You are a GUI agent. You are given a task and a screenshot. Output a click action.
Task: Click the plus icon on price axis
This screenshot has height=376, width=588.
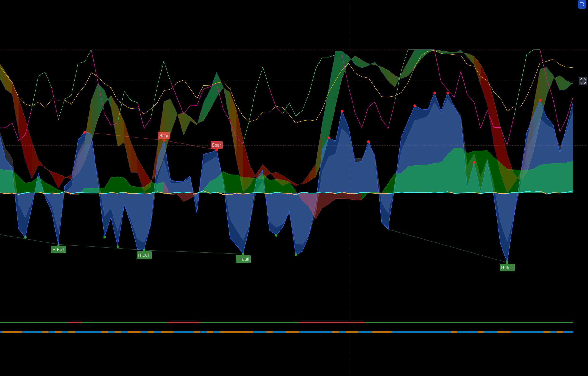[583, 81]
